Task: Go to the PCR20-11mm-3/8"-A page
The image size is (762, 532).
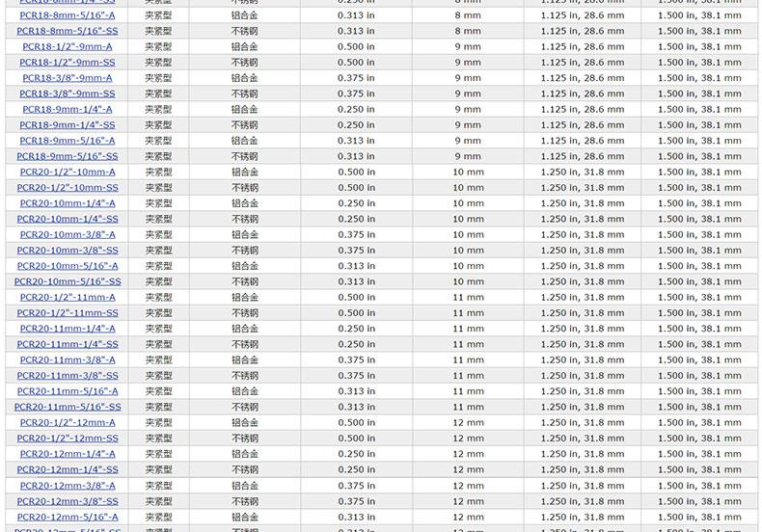Action: [67, 359]
